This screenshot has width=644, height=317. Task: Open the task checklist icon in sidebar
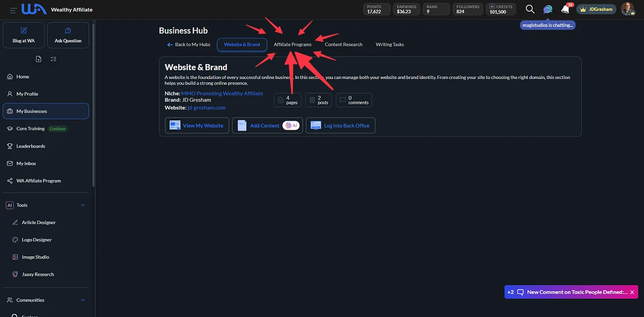tap(53, 59)
